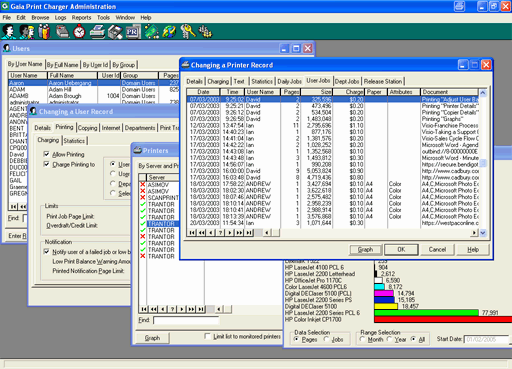
Task: Click the job list scroll-down arrow
Action: 483,233
